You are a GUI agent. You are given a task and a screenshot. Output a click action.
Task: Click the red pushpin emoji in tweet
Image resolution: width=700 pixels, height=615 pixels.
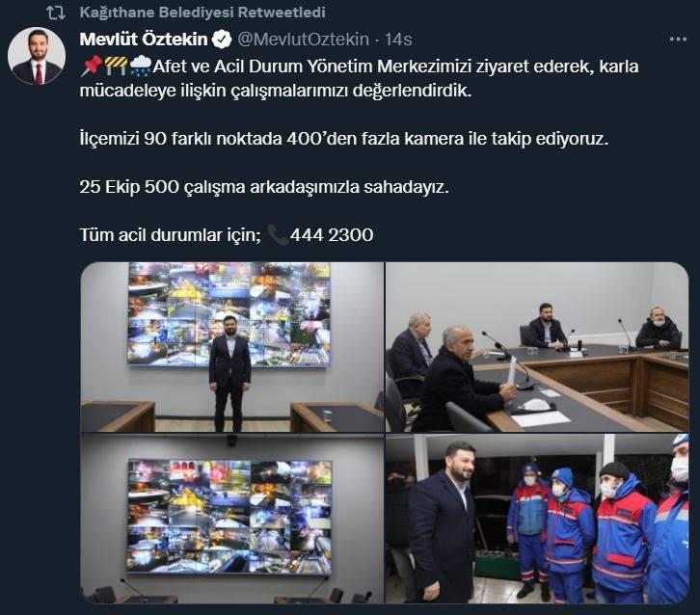91,67
